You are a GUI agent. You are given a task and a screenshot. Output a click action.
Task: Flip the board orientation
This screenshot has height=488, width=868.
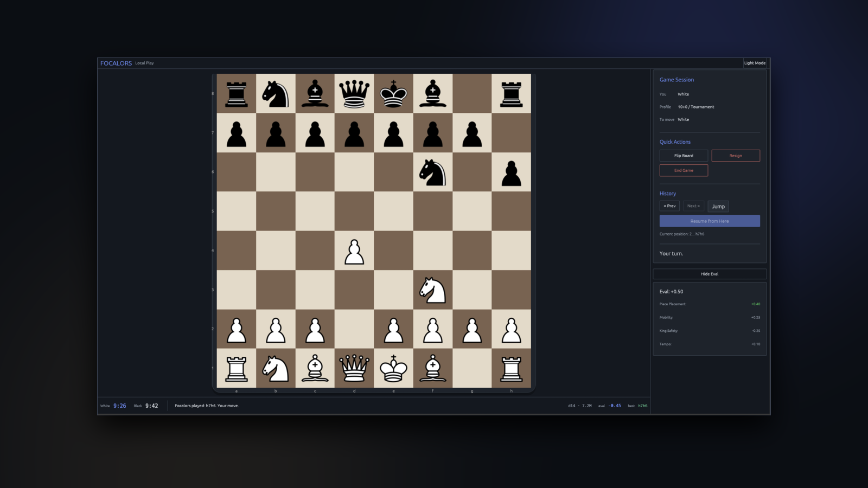(x=684, y=156)
